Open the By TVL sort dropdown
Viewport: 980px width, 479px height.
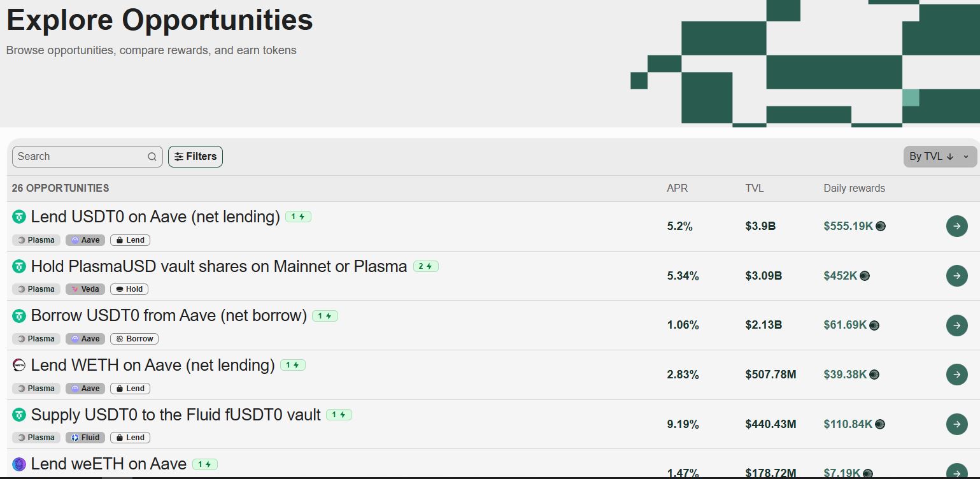(939, 157)
